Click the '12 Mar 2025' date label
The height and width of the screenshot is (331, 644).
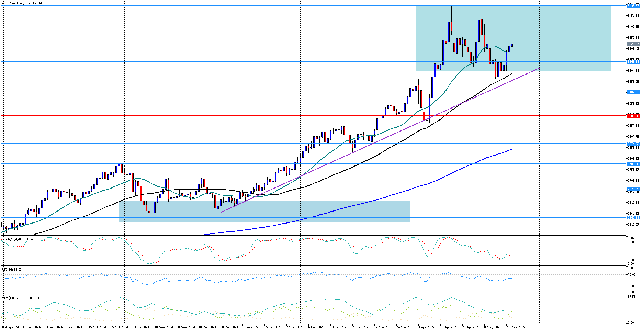[x=383, y=327]
